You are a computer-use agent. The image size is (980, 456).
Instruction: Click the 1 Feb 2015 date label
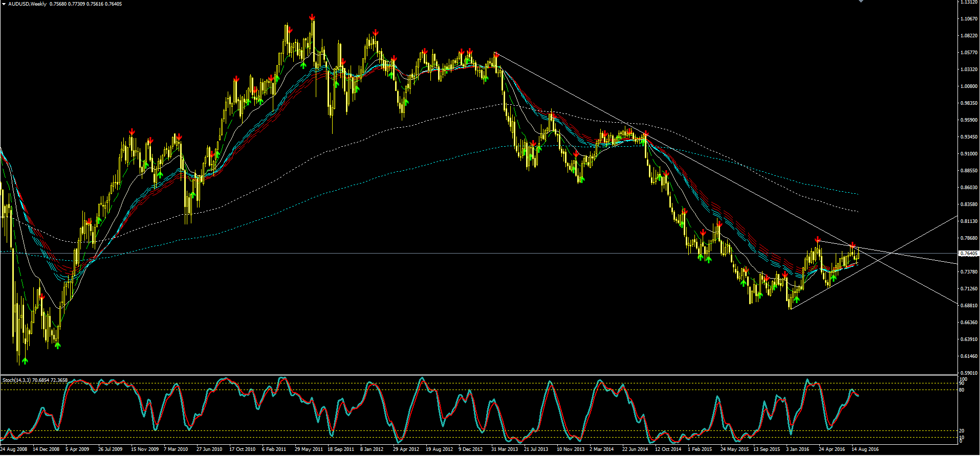pyautogui.click(x=700, y=449)
